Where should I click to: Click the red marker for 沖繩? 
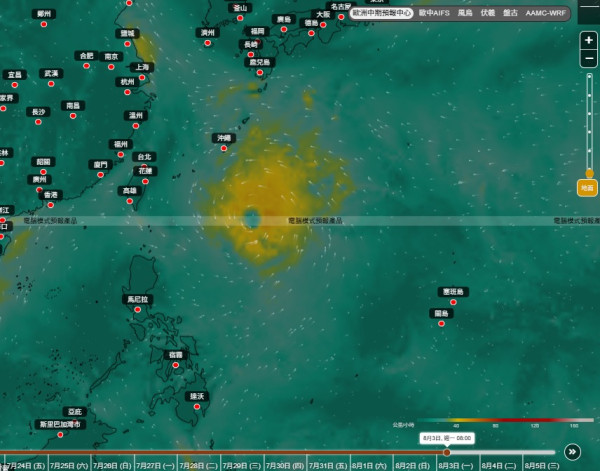click(224, 148)
